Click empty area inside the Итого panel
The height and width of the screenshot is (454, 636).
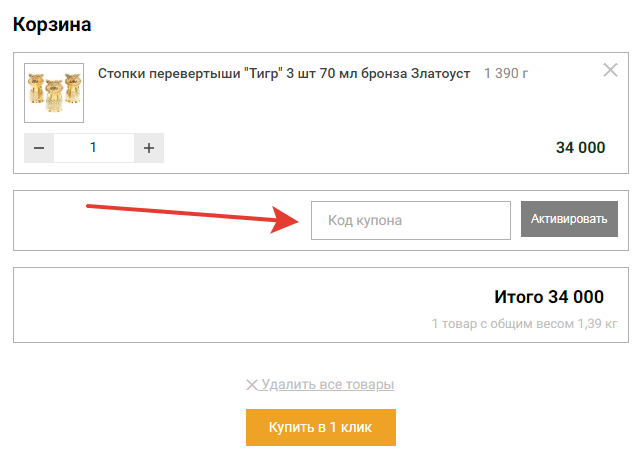point(200,305)
